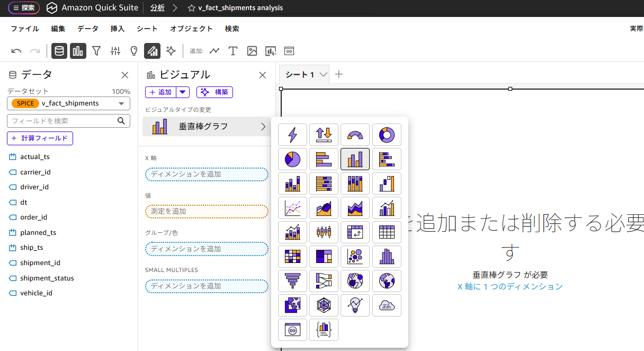The width and height of the screenshot is (644, 351).
Task: Choose the line chart visual type
Action: coord(292,207)
